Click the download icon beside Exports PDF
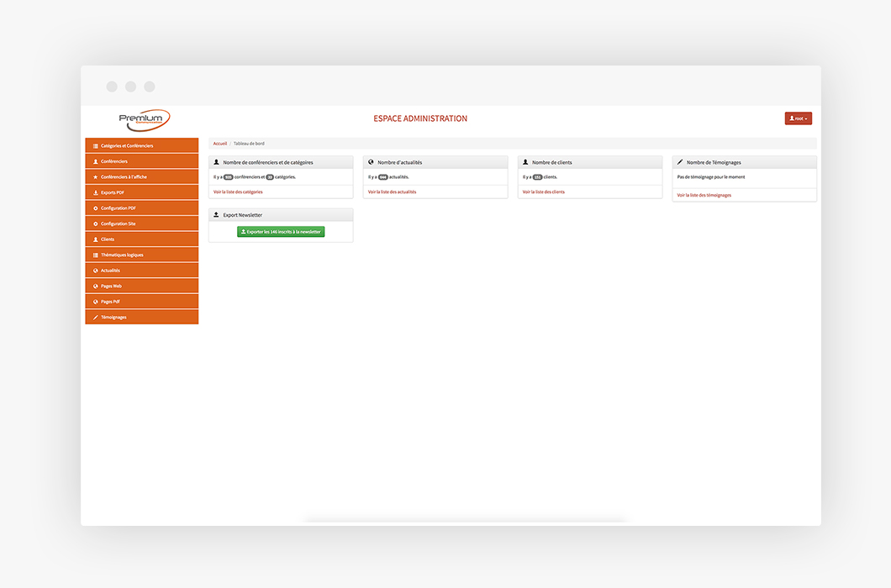Screen dimensions: 891x588 tap(96, 192)
